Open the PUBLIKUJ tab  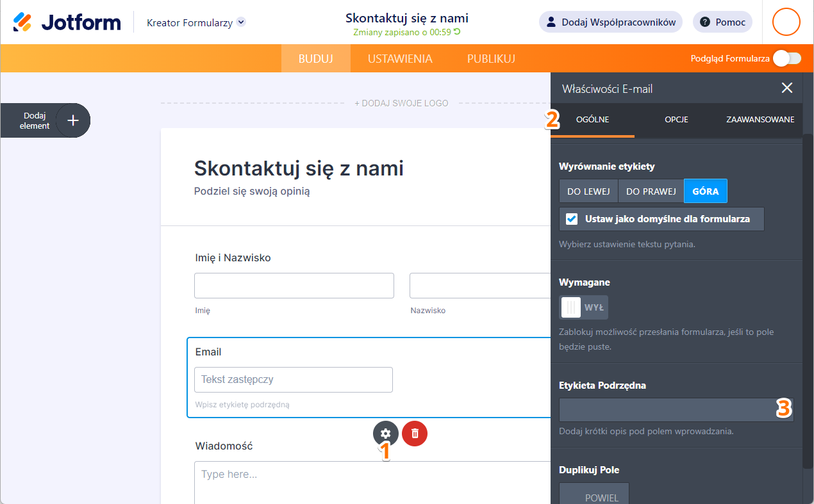[491, 59]
